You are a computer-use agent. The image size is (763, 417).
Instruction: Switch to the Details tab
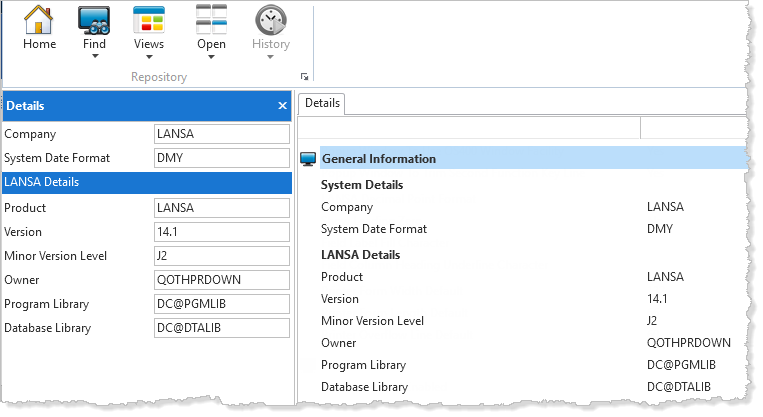322,103
